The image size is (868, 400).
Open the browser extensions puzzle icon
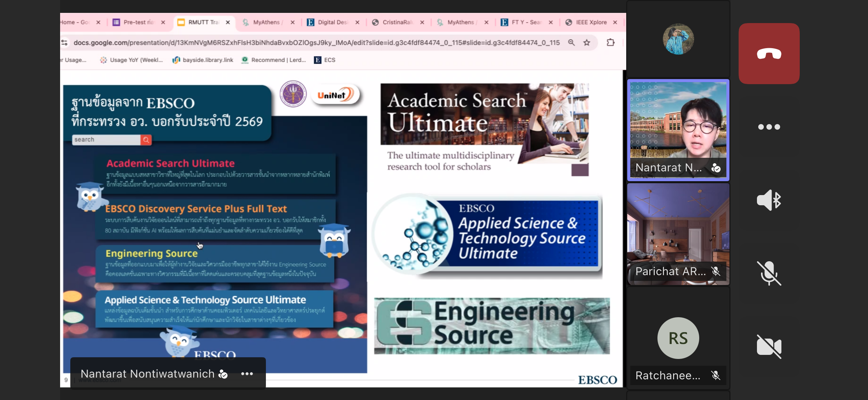611,43
